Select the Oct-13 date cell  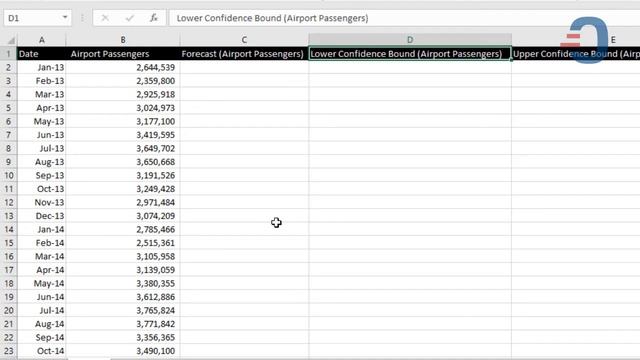(41, 189)
